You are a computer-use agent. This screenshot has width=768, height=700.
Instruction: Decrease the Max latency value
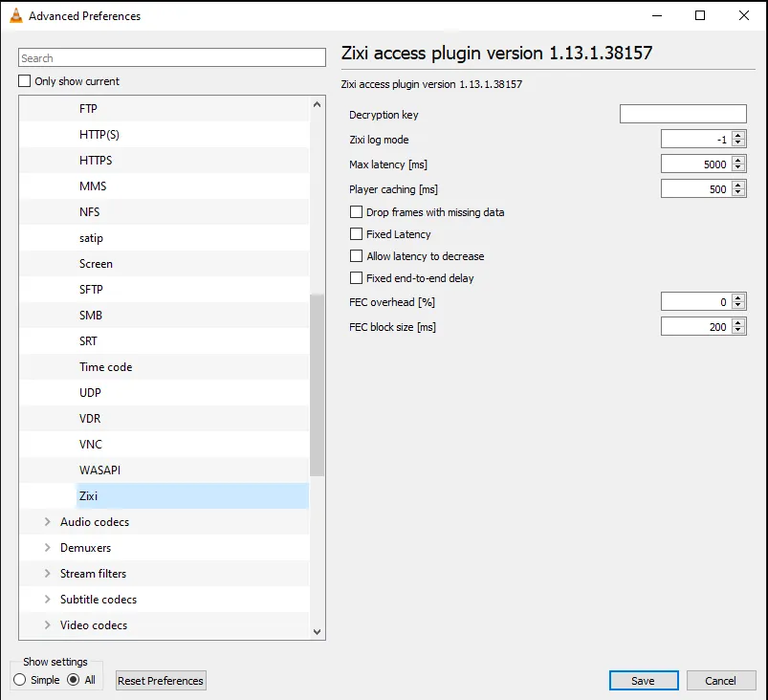click(738, 168)
